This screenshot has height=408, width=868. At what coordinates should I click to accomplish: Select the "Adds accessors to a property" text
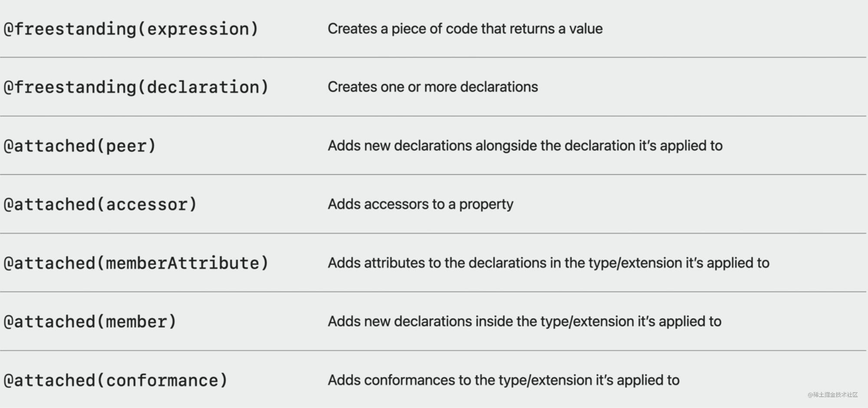(x=420, y=204)
